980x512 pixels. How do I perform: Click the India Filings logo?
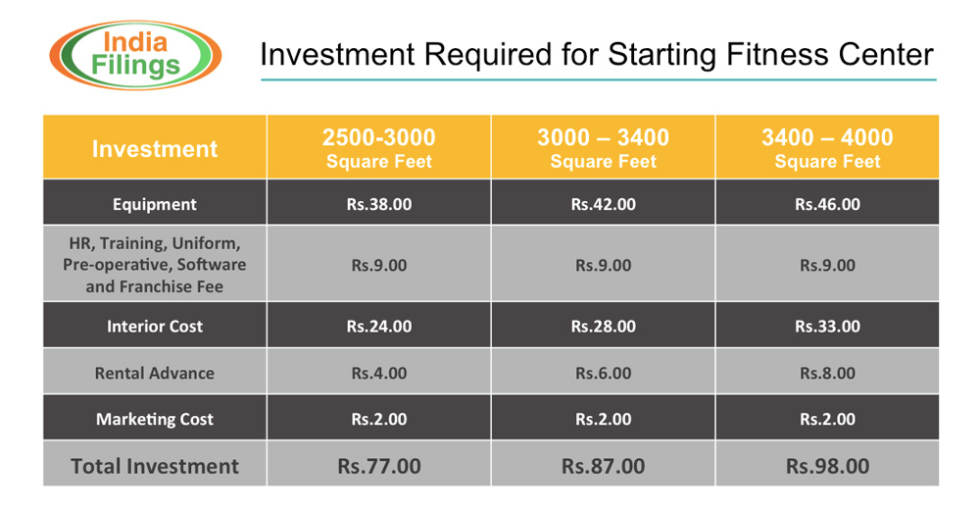pos(134,55)
